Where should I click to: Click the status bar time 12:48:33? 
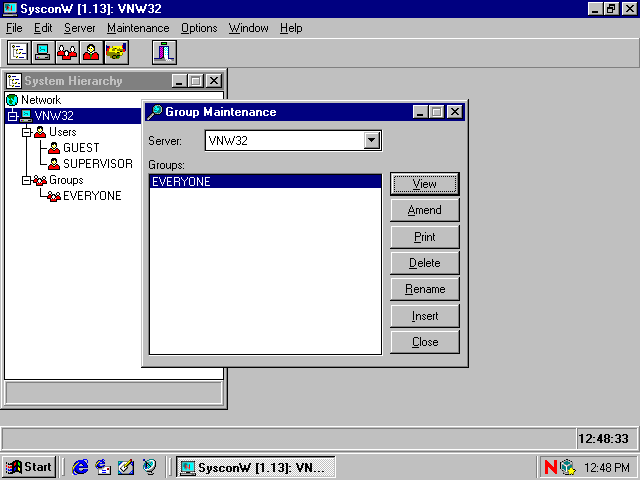(603, 438)
